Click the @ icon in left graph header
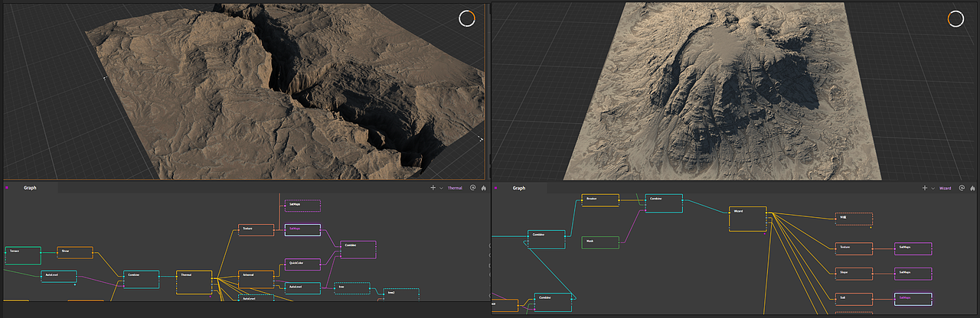This screenshot has height=318, width=980. pyautogui.click(x=472, y=187)
